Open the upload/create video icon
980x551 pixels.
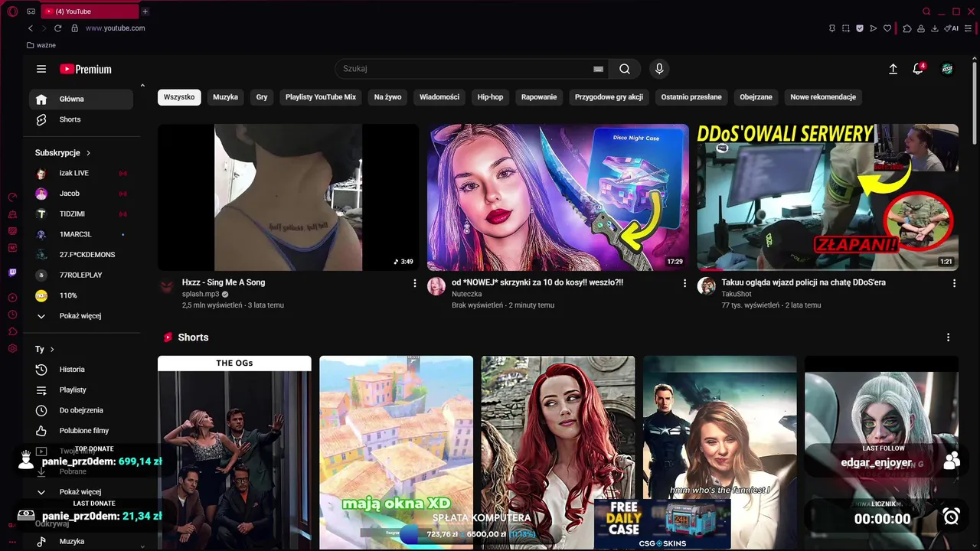tap(893, 69)
